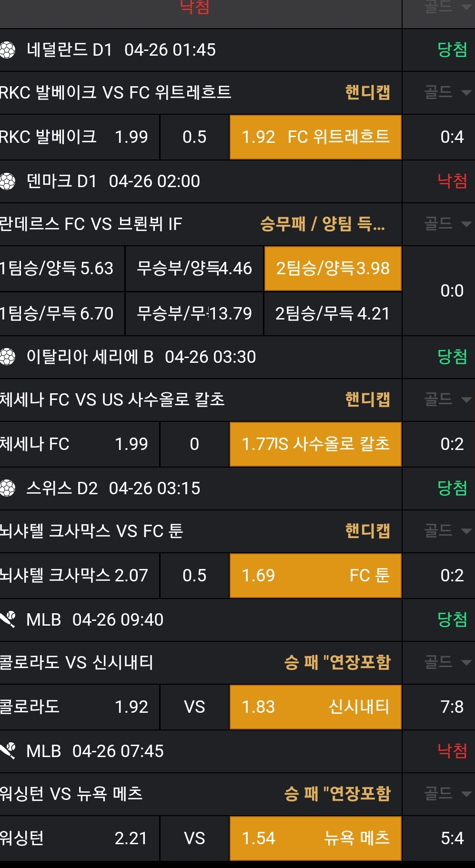Screen dimensions: 475x868
Task: Click soccer ball icon for 덴마크 D1
Action: tap(8, 181)
